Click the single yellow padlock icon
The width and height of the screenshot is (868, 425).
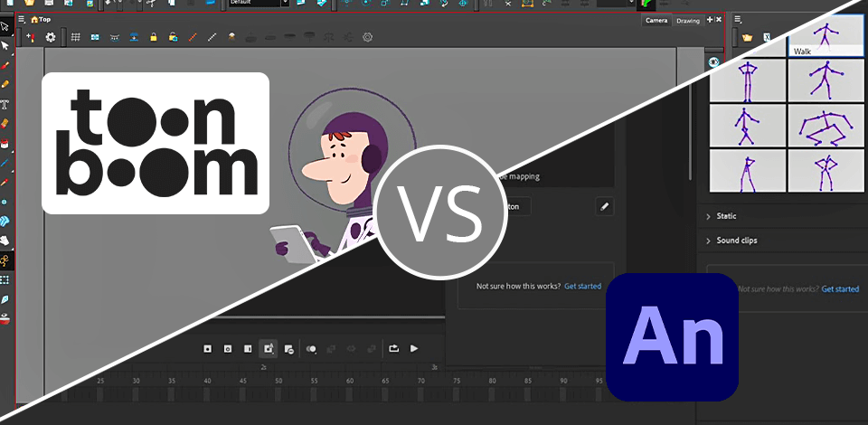(154, 37)
